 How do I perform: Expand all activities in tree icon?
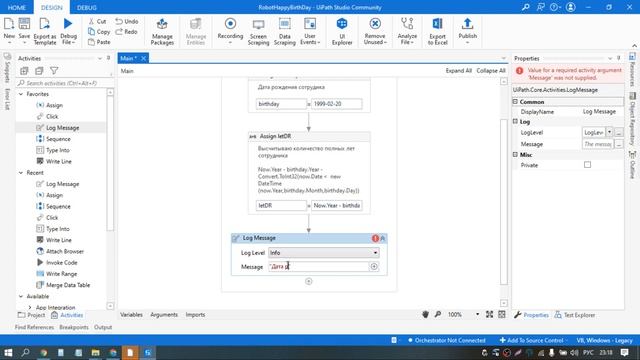coord(24,71)
